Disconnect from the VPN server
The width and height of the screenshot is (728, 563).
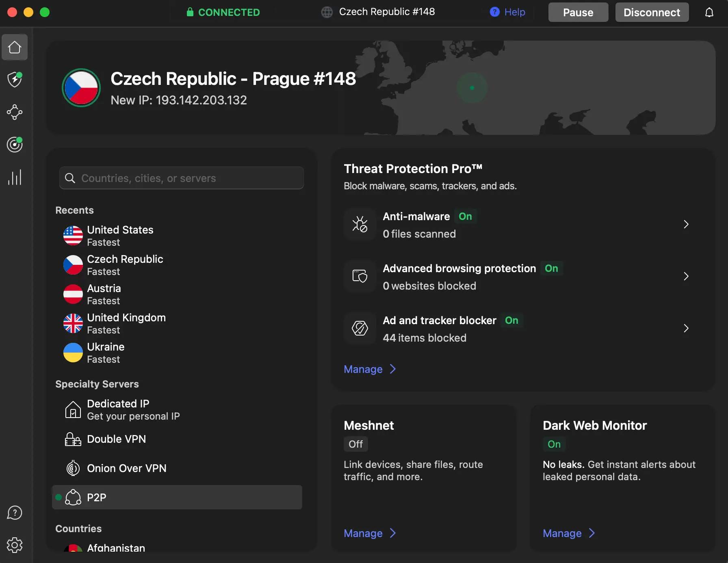coord(652,12)
